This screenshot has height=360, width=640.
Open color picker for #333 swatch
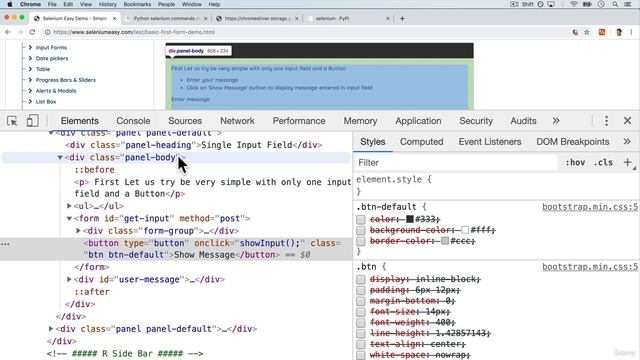410,219
